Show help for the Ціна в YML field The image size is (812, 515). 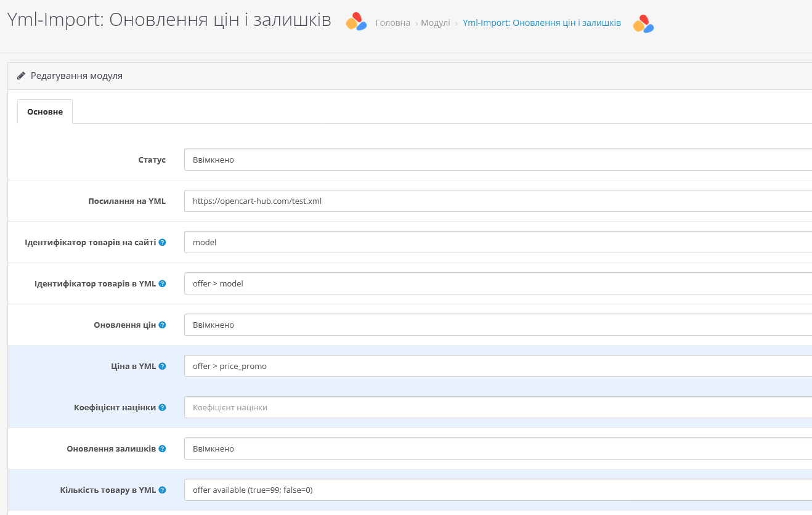point(162,366)
